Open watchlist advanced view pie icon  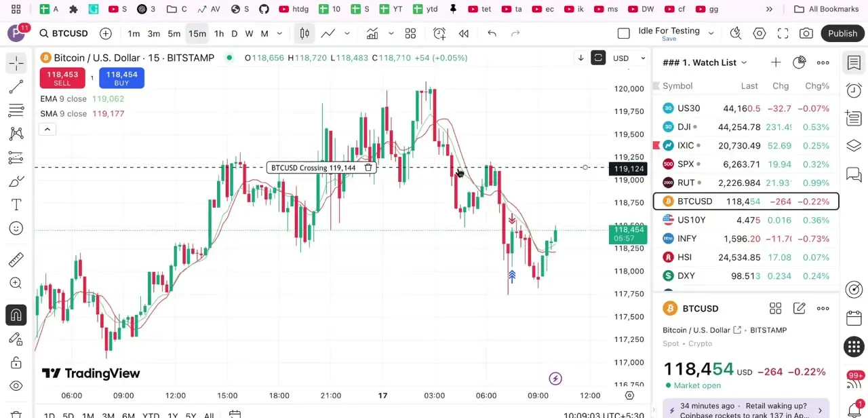pos(800,62)
